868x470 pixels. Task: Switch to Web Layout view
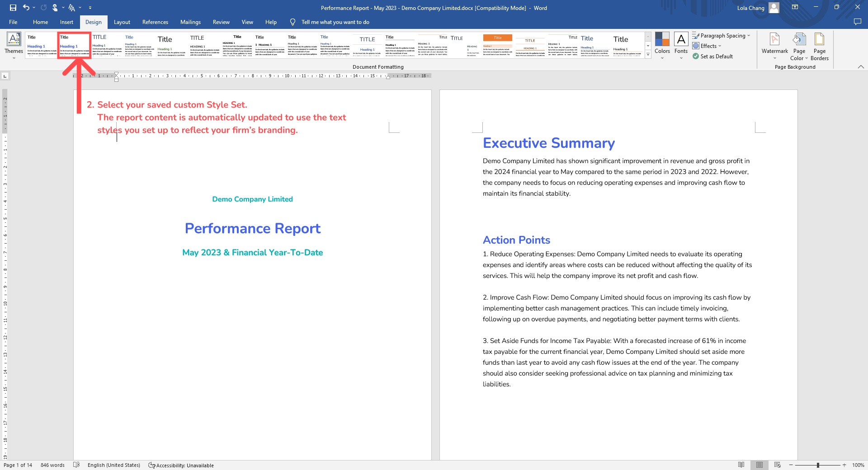777,465
